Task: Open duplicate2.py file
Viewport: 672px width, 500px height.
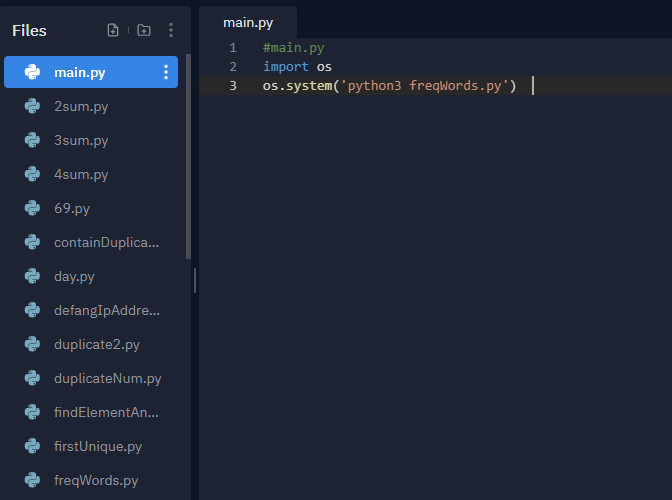Action: (x=91, y=344)
